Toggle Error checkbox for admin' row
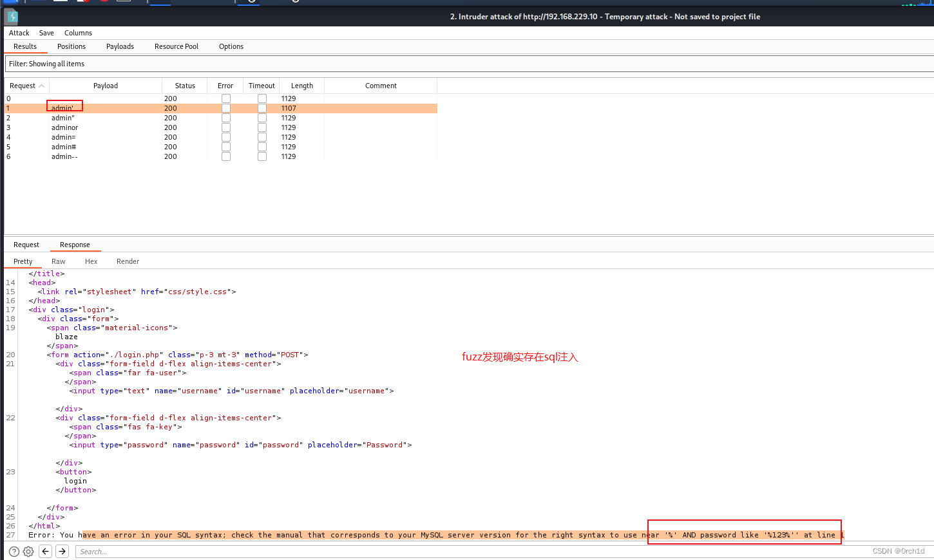Image resolution: width=934 pixels, height=560 pixels. click(x=226, y=108)
